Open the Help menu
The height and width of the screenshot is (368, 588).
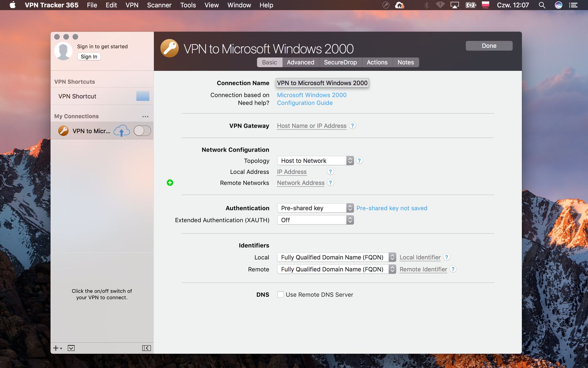tap(266, 5)
